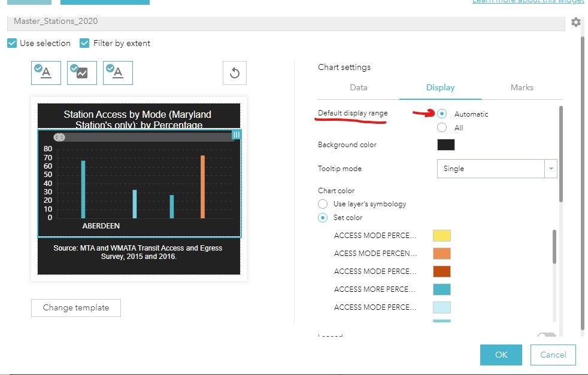
Task: Switch to the Data tab
Action: coord(359,88)
